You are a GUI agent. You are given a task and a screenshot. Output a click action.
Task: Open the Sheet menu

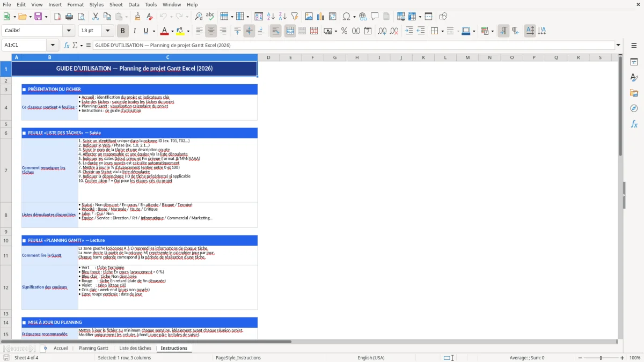pyautogui.click(x=116, y=4)
